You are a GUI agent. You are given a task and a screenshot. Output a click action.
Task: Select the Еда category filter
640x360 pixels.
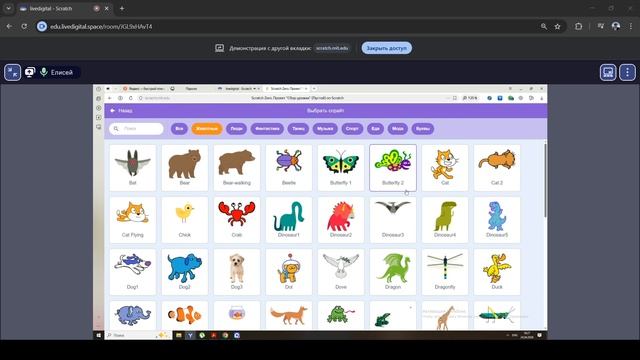(x=375, y=129)
